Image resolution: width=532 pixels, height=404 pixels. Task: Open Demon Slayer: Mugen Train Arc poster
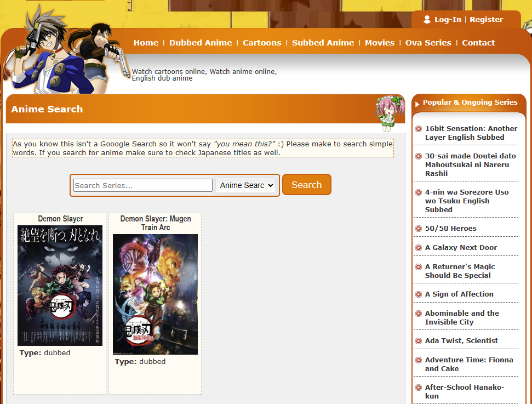pyautogui.click(x=155, y=294)
